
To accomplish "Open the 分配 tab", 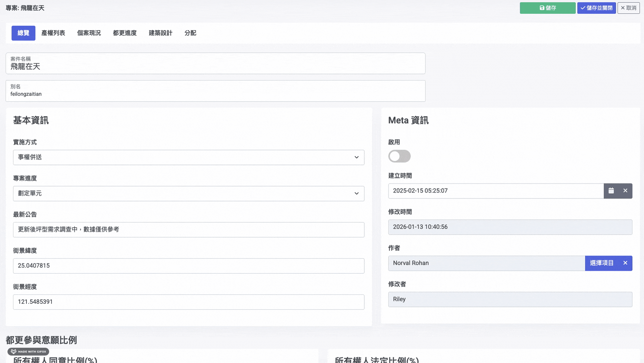I will click(x=190, y=33).
